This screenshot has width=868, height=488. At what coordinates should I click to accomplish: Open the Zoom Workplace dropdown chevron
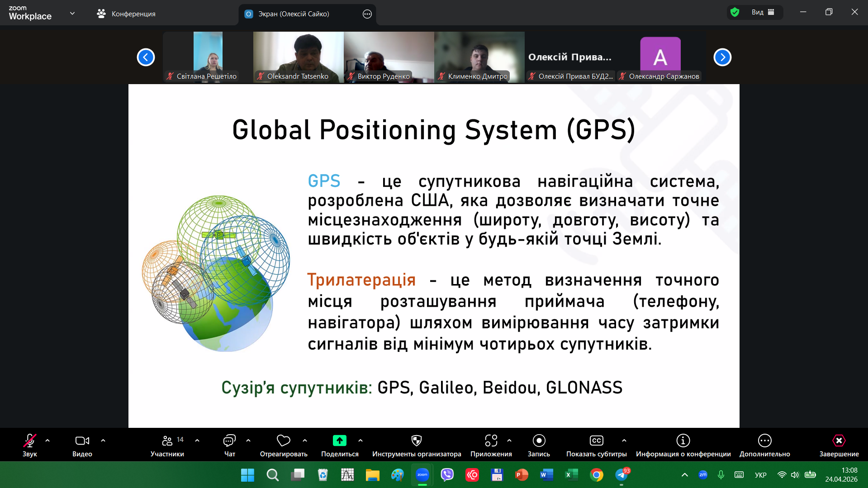72,14
